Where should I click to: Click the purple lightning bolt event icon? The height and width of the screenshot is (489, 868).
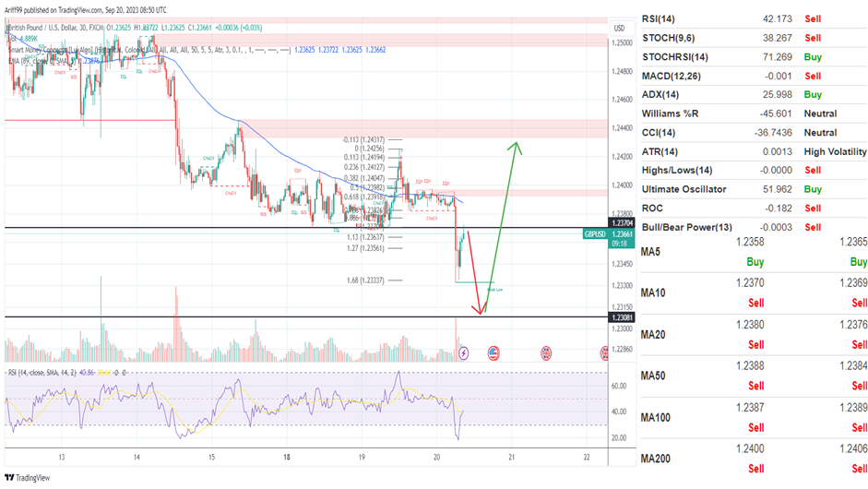point(464,352)
